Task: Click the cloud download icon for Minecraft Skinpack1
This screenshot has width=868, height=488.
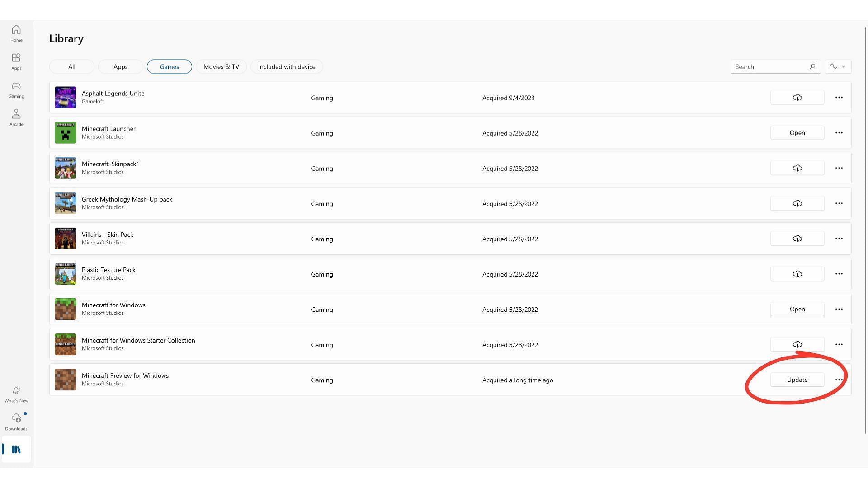Action: (x=797, y=168)
